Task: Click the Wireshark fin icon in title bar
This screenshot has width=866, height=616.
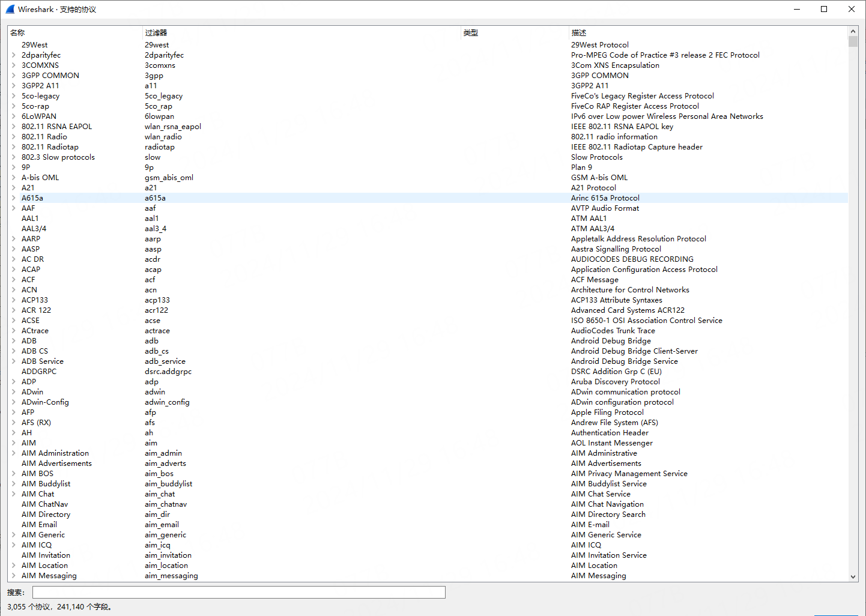Action: (x=10, y=9)
